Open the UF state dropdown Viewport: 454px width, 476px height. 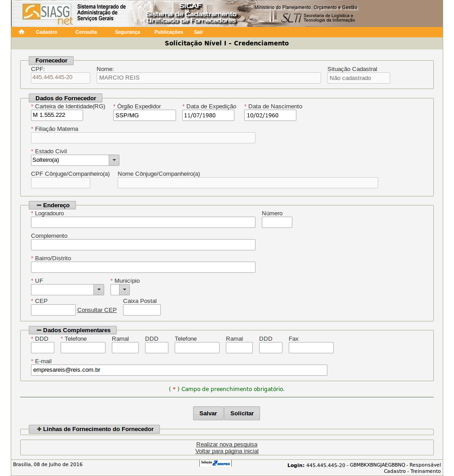[x=67, y=289]
